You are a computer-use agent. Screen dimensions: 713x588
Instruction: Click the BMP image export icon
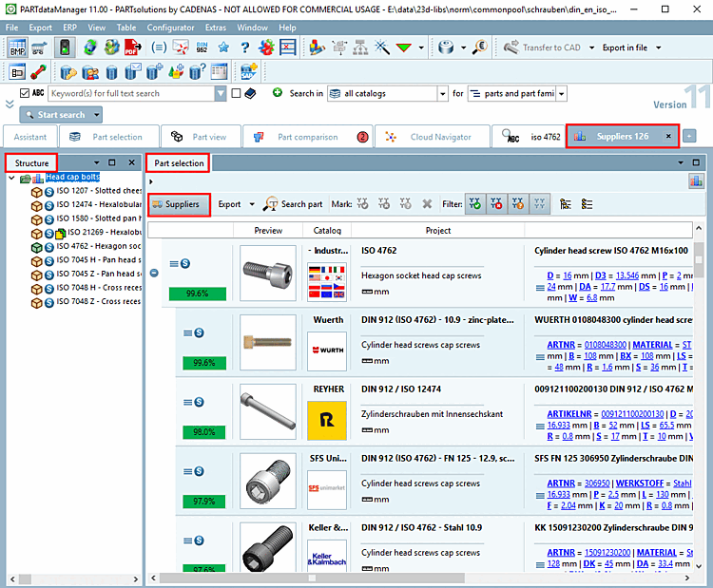tap(17, 47)
